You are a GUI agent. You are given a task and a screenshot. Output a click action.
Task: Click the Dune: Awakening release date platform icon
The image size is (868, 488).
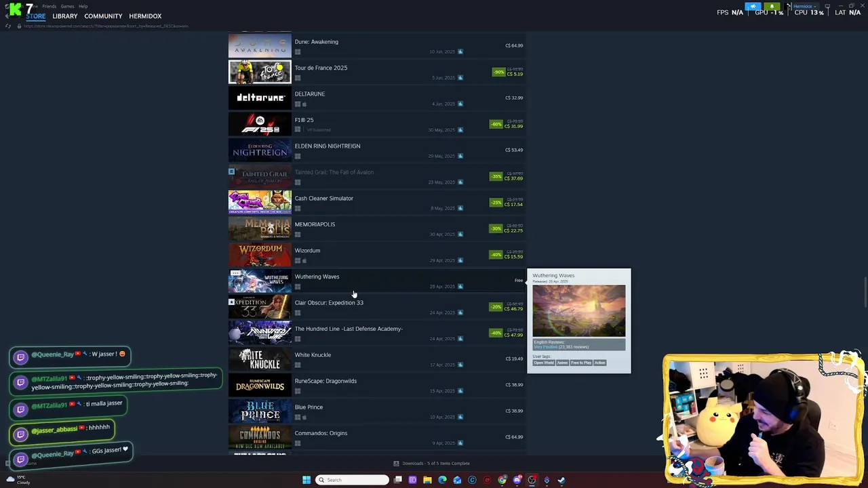460,52
